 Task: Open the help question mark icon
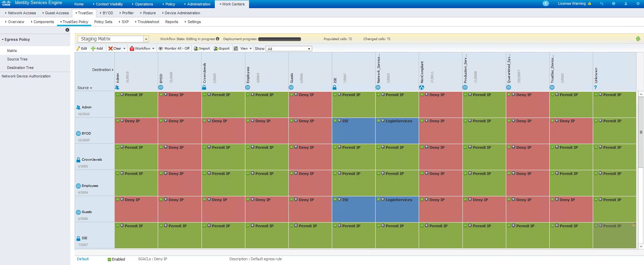pyautogui.click(x=613, y=4)
